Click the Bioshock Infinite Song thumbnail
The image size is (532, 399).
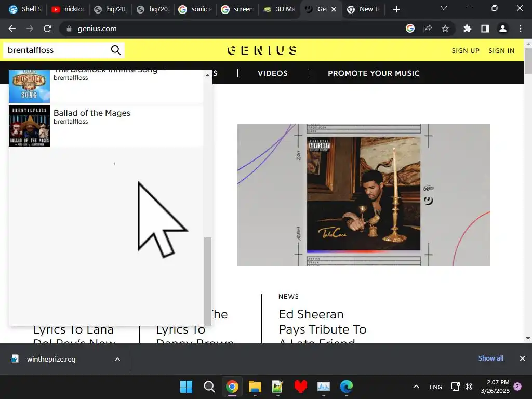(x=29, y=86)
